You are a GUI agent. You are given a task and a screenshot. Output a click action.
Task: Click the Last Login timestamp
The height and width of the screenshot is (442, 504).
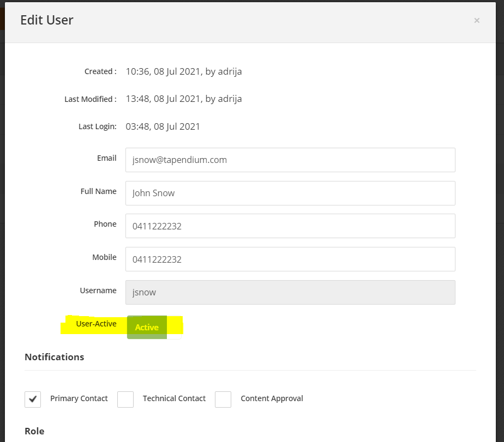point(163,126)
